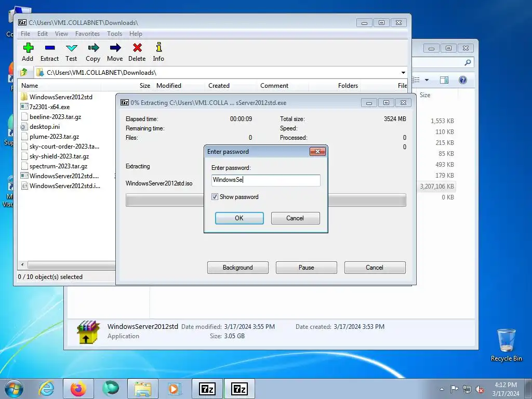Image resolution: width=532 pixels, height=399 pixels.
Task: Select sky-shield-2023.tar.gz file
Action: point(59,156)
